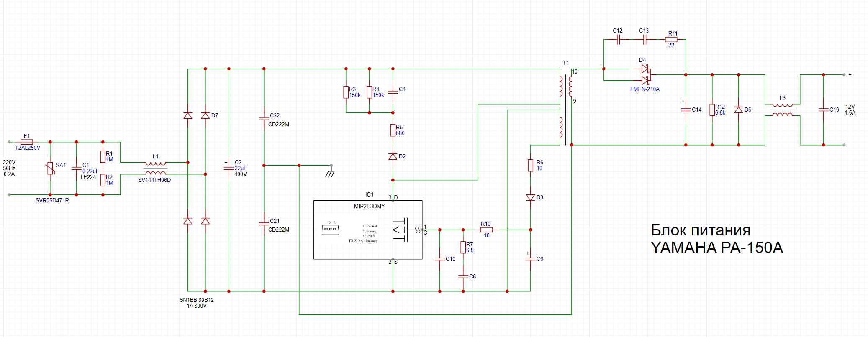Click the "T2AL250V" fuse rating
Viewport: 868px width, 337px height.
pyautogui.click(x=28, y=148)
